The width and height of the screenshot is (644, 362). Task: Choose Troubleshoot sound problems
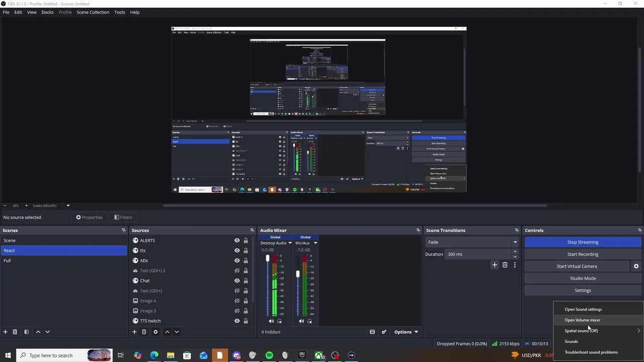(x=598, y=352)
